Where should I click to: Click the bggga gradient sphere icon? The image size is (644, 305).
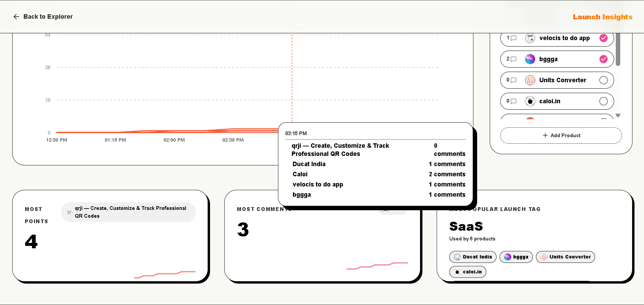530,59
